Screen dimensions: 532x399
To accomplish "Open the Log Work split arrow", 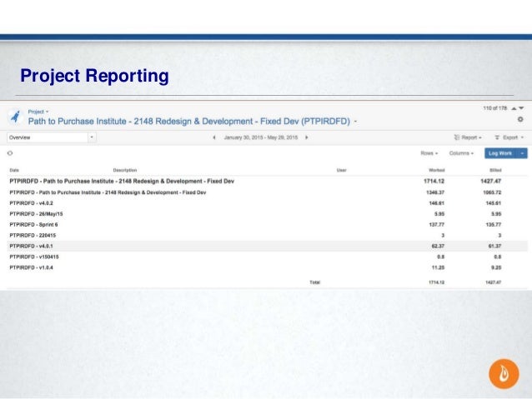I will point(522,153).
